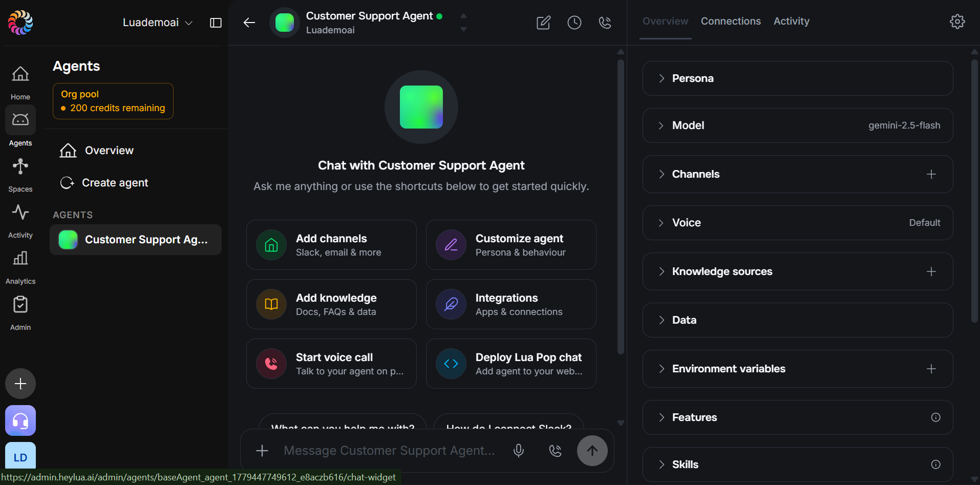Click the Start voice call card
The width and height of the screenshot is (980, 485).
pos(331,364)
